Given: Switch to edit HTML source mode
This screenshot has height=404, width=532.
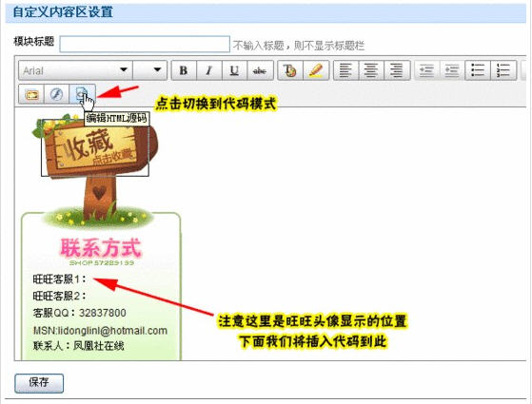Looking at the screenshot, I should tap(82, 93).
